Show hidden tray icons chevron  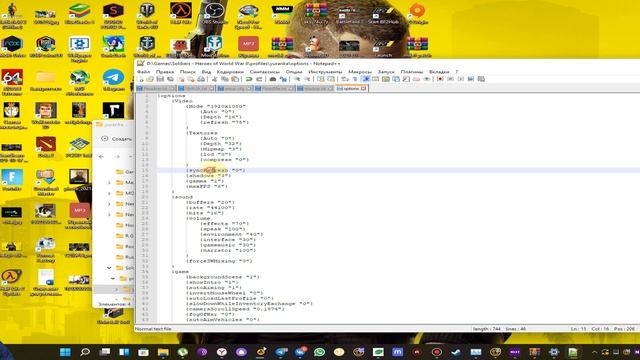point(594,352)
